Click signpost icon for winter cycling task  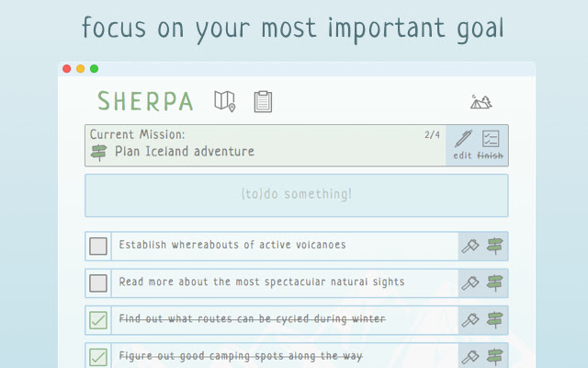click(495, 319)
